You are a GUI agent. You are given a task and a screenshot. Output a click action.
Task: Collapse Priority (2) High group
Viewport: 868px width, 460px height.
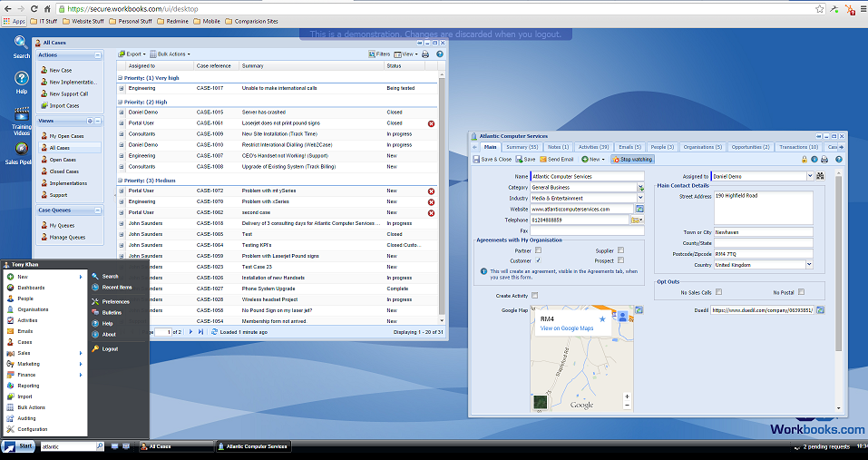(121, 102)
